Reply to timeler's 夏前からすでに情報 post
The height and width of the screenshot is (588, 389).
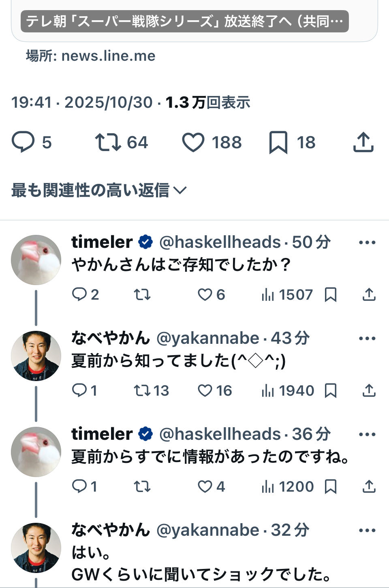[x=79, y=486]
